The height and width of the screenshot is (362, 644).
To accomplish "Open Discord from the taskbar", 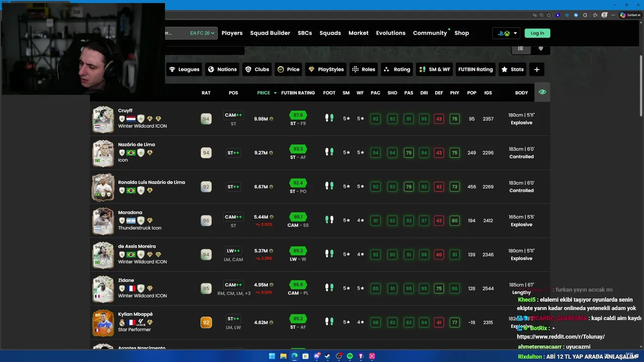I will [x=317, y=356].
